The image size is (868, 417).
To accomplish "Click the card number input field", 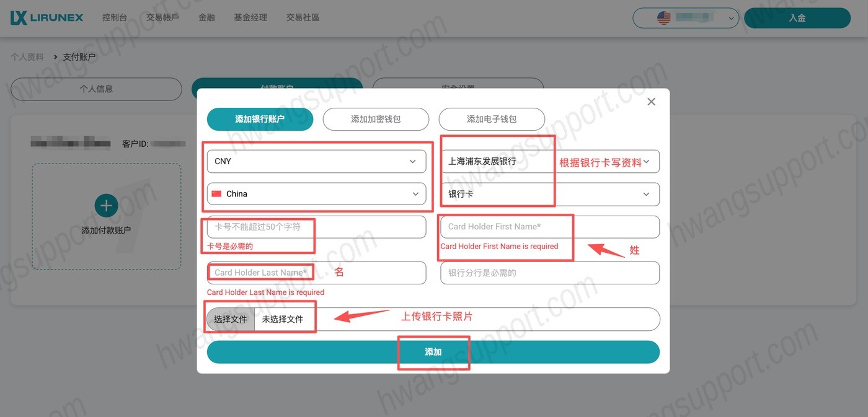I will 317,227.
